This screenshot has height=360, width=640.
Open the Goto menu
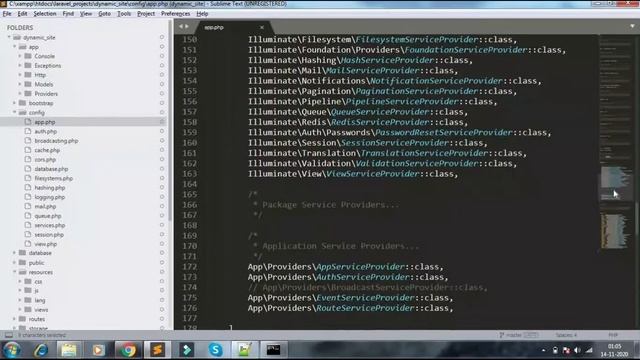click(104, 13)
